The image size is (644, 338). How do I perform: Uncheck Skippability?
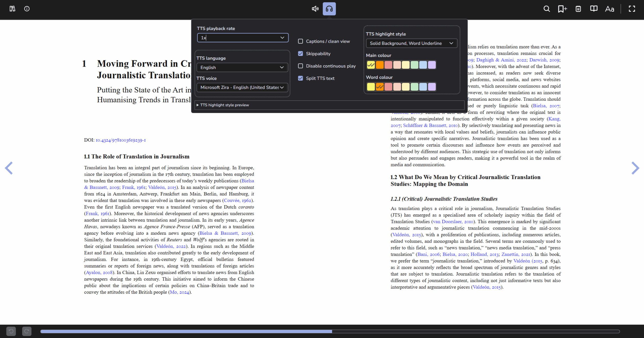click(x=300, y=53)
